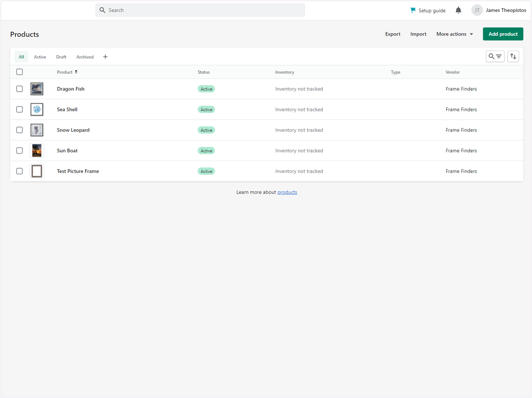
Task: Check the Dragon Fish row checkbox
Action: point(20,89)
